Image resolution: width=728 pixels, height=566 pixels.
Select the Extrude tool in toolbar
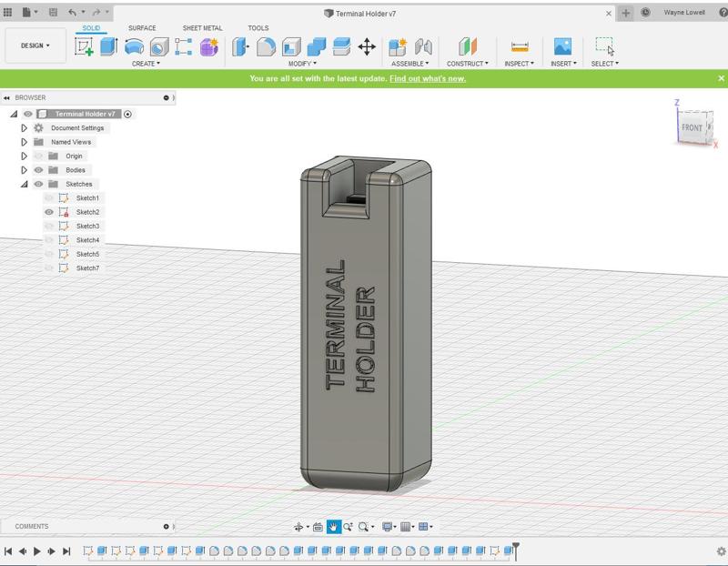[108, 46]
